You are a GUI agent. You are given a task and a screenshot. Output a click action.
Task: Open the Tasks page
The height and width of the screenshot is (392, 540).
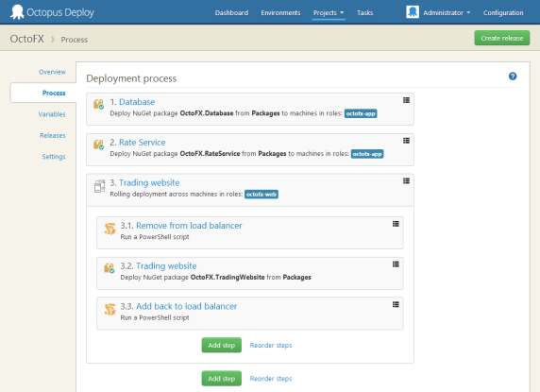click(364, 12)
